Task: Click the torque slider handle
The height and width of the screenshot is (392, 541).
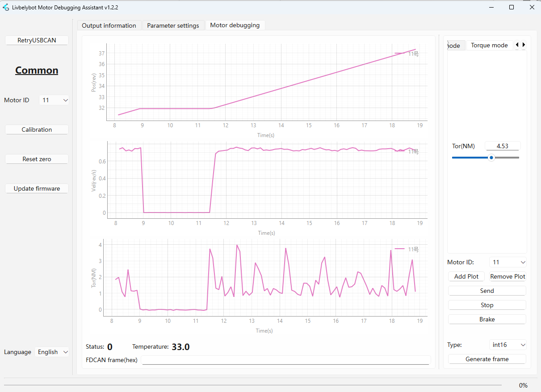Action: (491, 158)
